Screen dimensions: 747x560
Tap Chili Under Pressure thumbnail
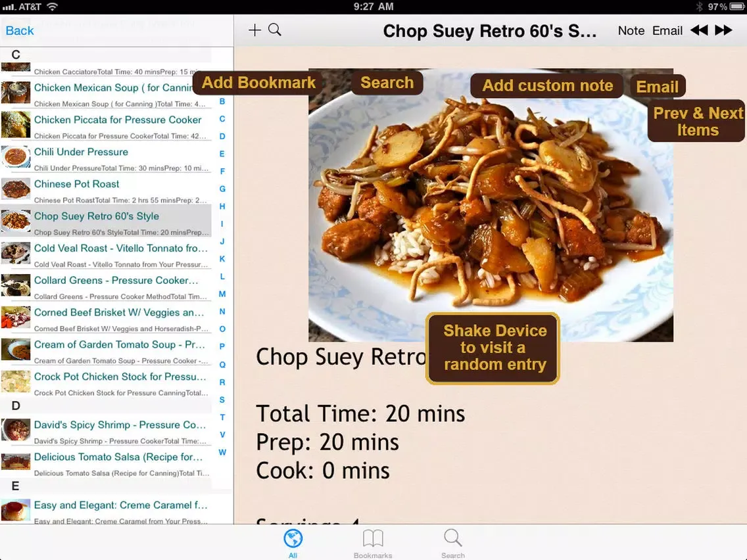(x=16, y=157)
